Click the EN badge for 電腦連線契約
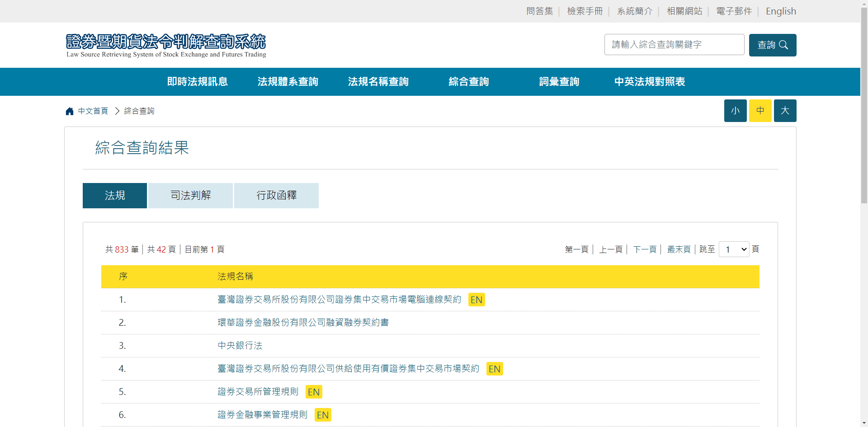The width and height of the screenshot is (868, 427). pos(476,300)
